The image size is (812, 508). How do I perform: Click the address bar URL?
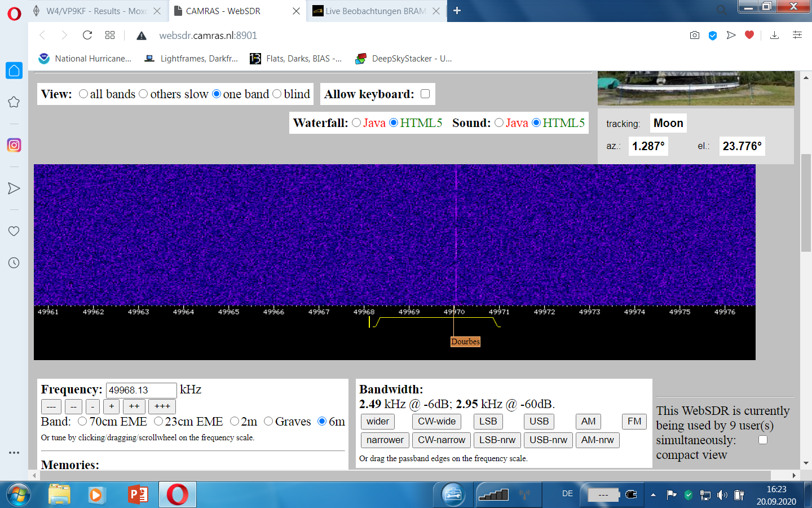[x=208, y=36]
